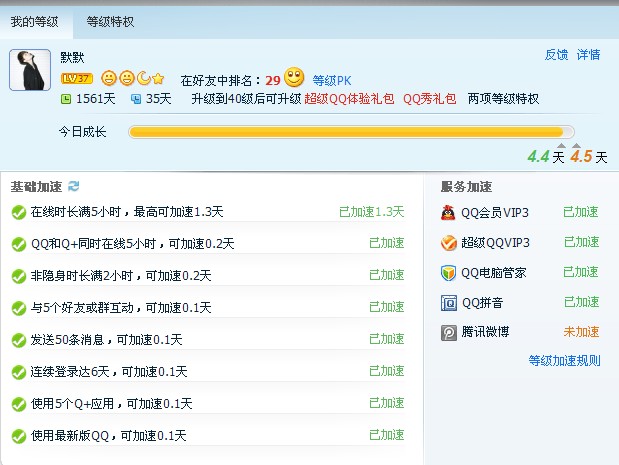Click the green check for 使用最新版QQ
Viewport: 619px width, 465px height.
pos(19,436)
